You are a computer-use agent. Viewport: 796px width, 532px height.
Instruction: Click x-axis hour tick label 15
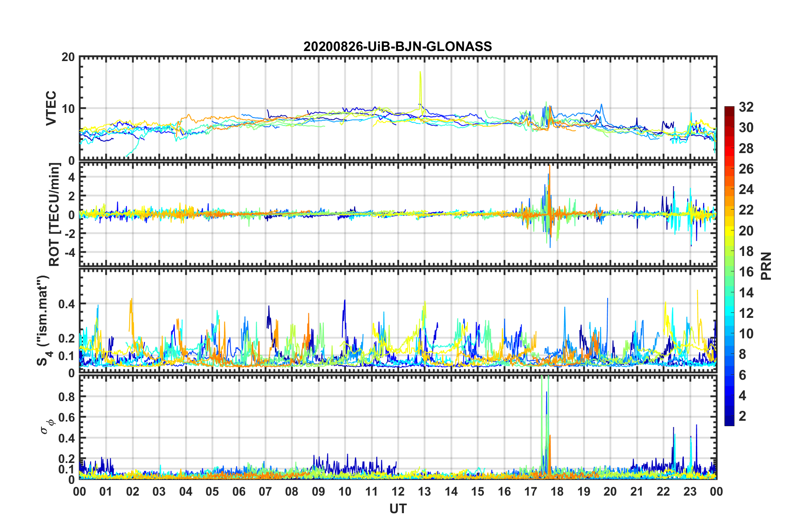(478, 491)
